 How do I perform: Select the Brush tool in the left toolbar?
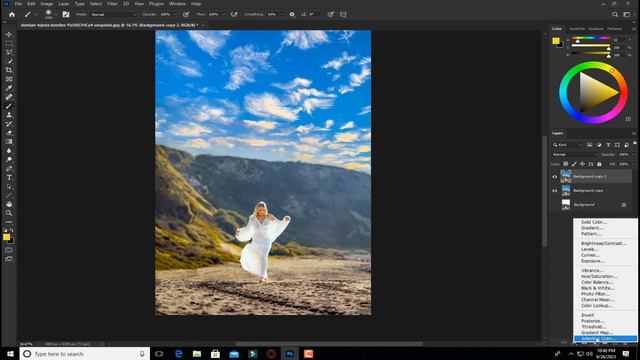(x=9, y=106)
